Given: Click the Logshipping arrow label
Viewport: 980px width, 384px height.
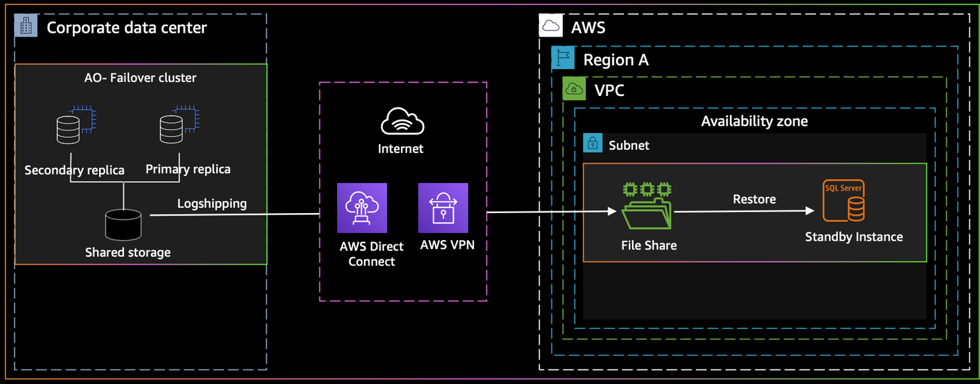Looking at the screenshot, I should click(212, 204).
